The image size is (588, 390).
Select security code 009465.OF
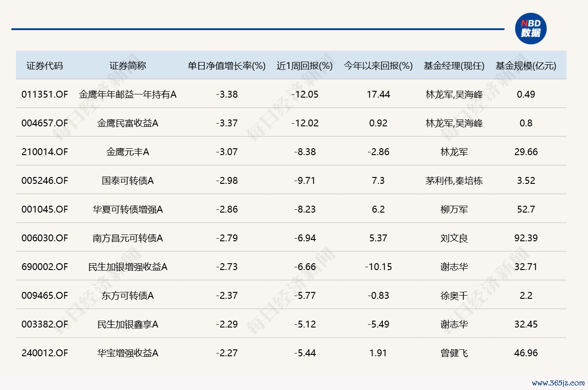[x=45, y=296]
